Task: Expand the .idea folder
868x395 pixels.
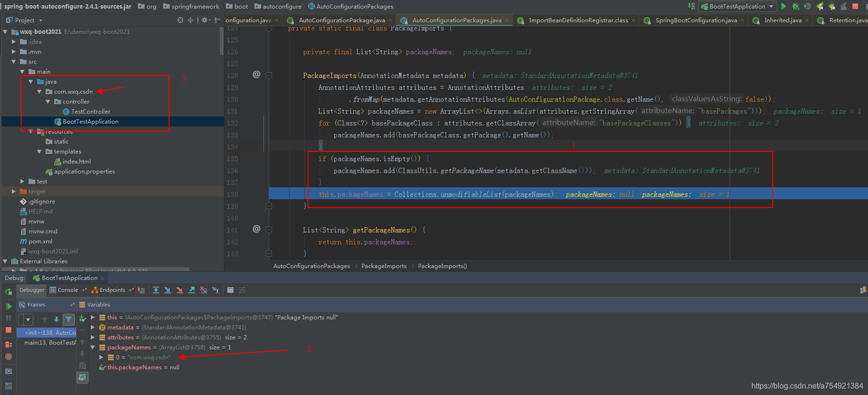Action: [x=14, y=42]
